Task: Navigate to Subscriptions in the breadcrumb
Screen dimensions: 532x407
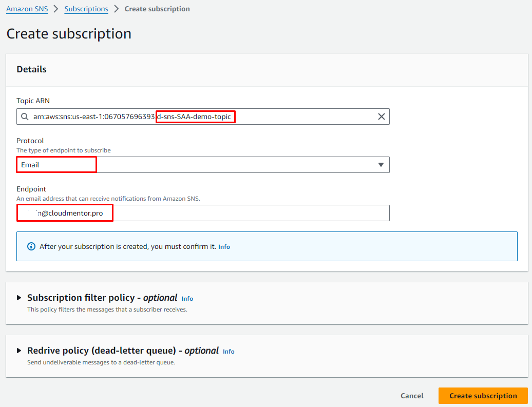Action: pyautogui.click(x=86, y=9)
